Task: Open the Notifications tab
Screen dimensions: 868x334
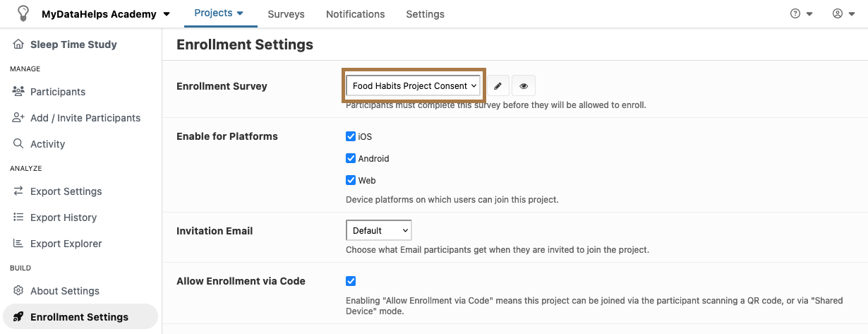Action: [355, 14]
